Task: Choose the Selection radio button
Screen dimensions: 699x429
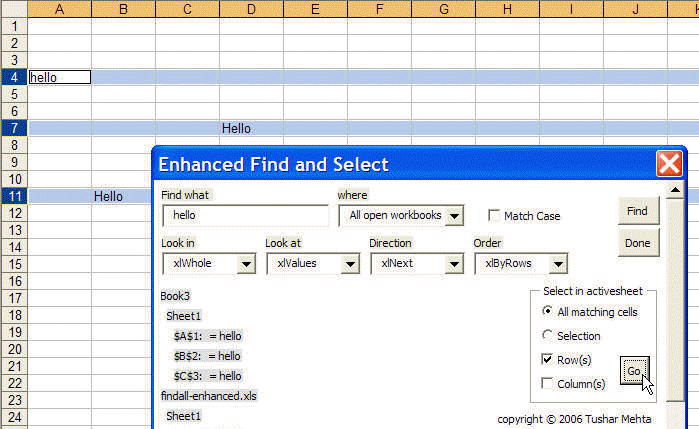Action: coord(546,336)
